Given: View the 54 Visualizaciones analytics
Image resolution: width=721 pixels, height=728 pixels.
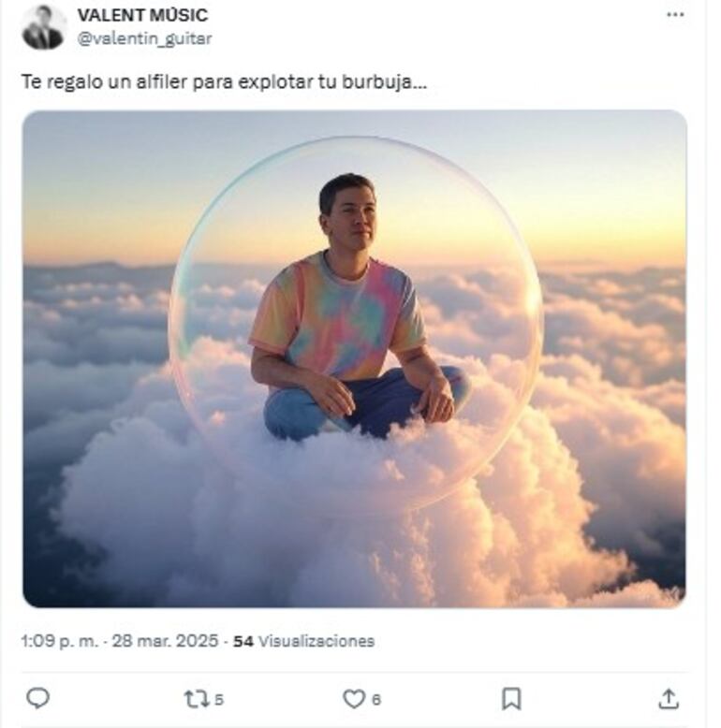Looking at the screenshot, I should coord(304,641).
